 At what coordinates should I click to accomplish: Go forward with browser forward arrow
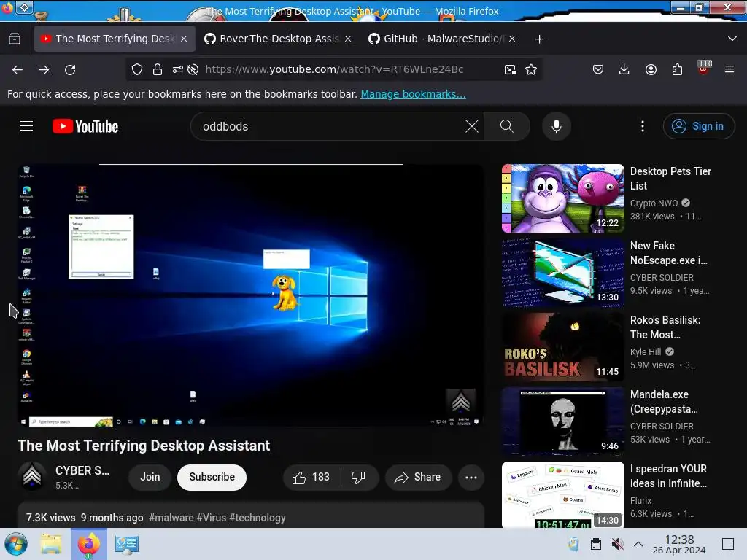44,69
